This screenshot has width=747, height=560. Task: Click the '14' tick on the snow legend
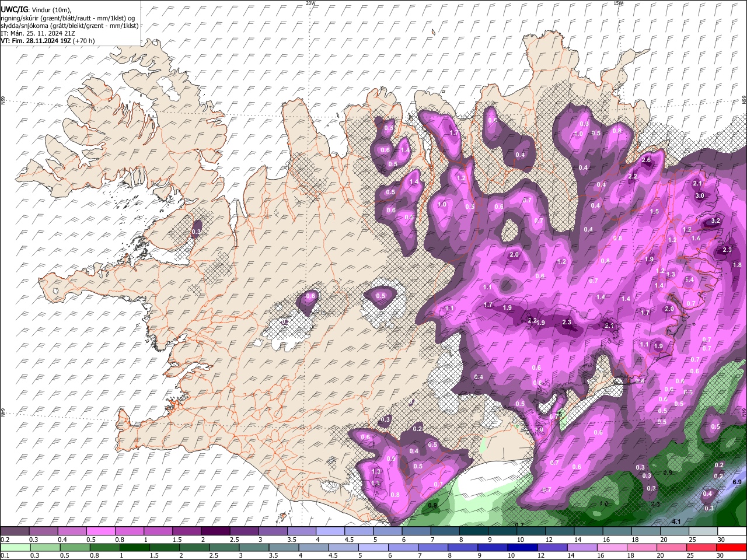point(577,540)
